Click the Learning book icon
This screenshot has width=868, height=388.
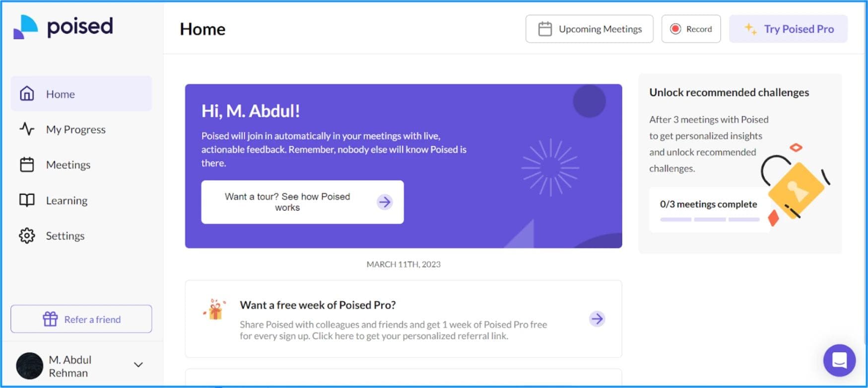point(27,200)
